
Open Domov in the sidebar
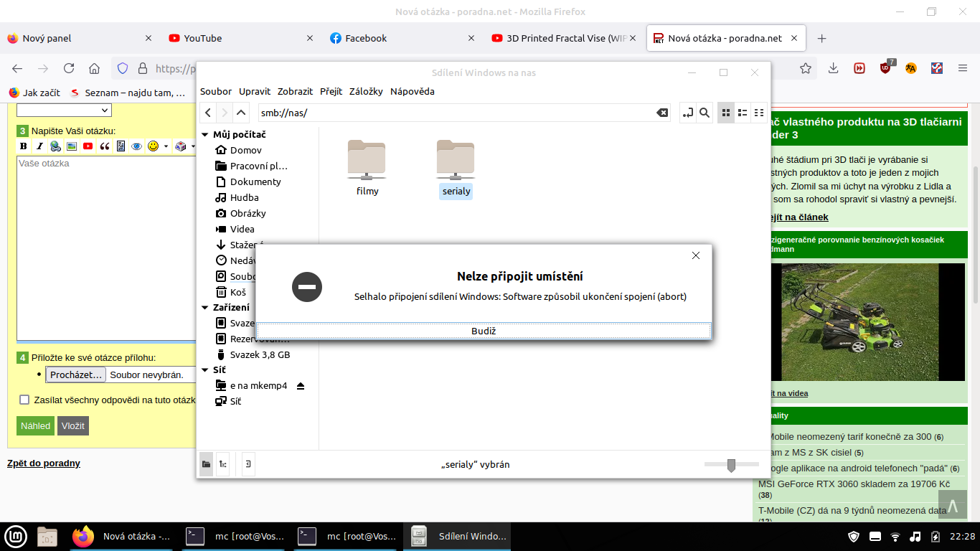tap(245, 150)
